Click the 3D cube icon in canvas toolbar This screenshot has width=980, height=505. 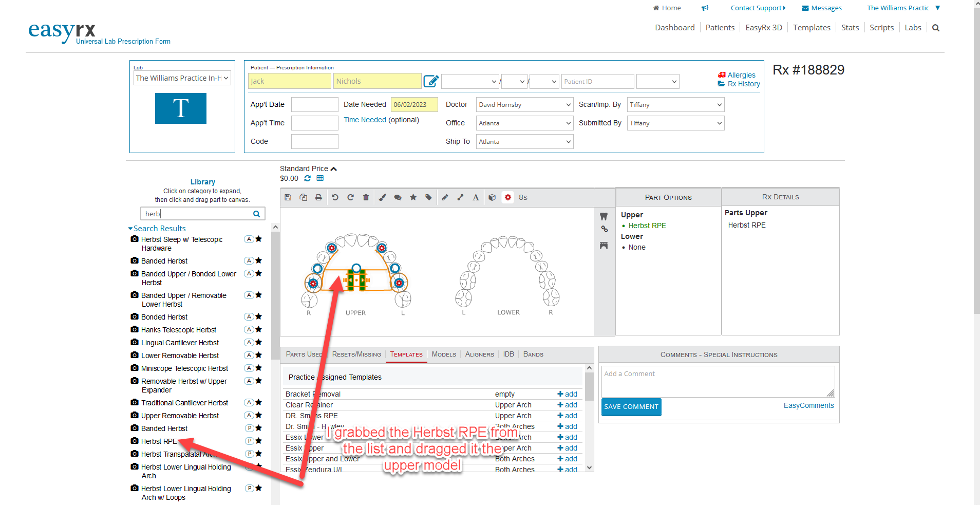point(492,197)
